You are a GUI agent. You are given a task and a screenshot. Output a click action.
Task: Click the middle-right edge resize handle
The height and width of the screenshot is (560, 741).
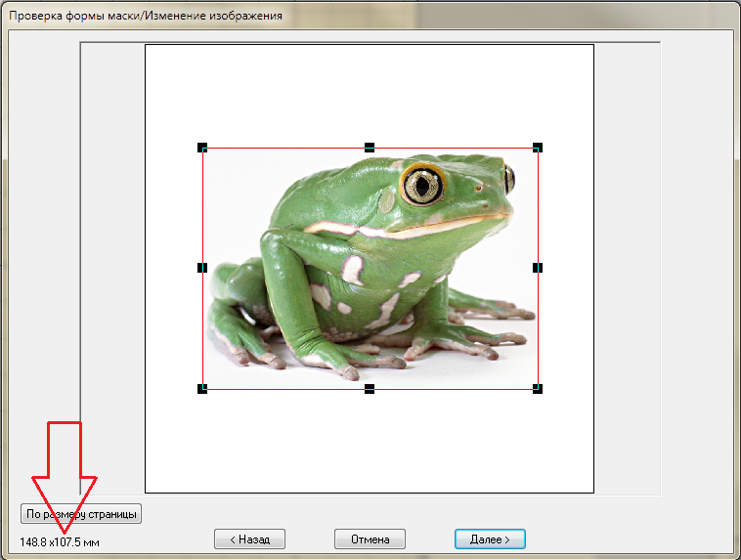pyautogui.click(x=538, y=267)
